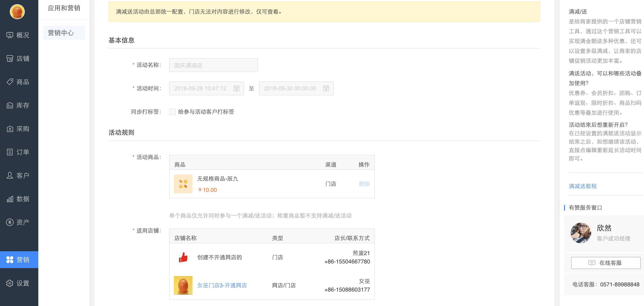Click 电话客服 number 0571-89988848
644x306 pixels.
coord(619,284)
